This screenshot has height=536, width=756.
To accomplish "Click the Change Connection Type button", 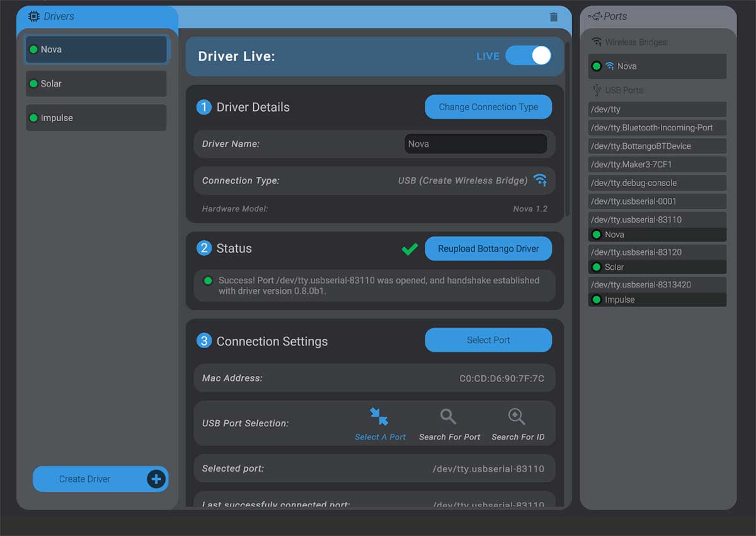I will coord(488,107).
